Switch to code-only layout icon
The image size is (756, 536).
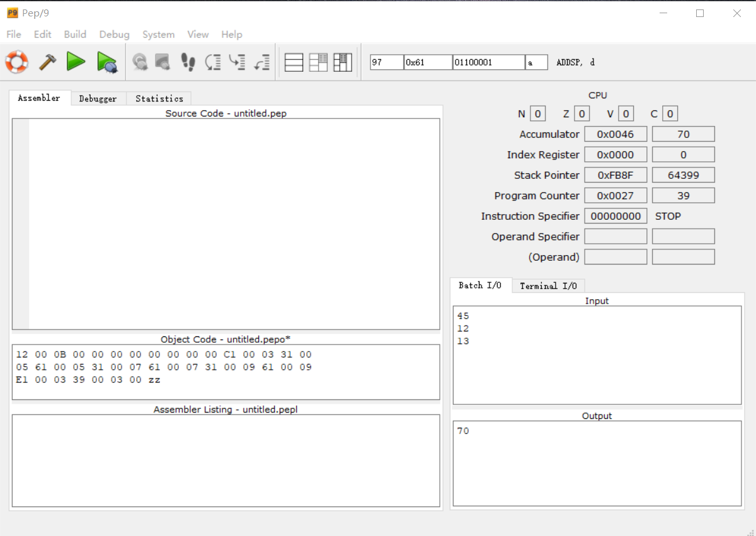pos(294,62)
